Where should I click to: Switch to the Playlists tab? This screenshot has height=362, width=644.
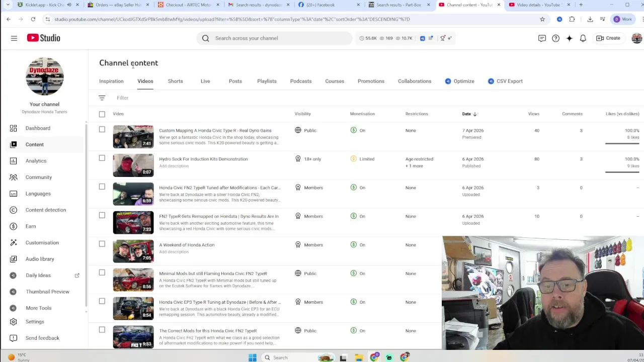point(267,81)
